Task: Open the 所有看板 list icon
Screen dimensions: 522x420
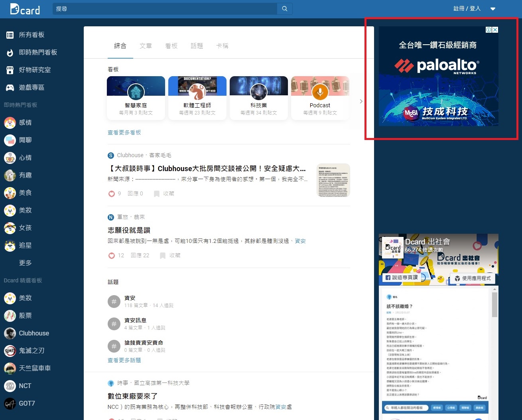Action: (x=10, y=35)
